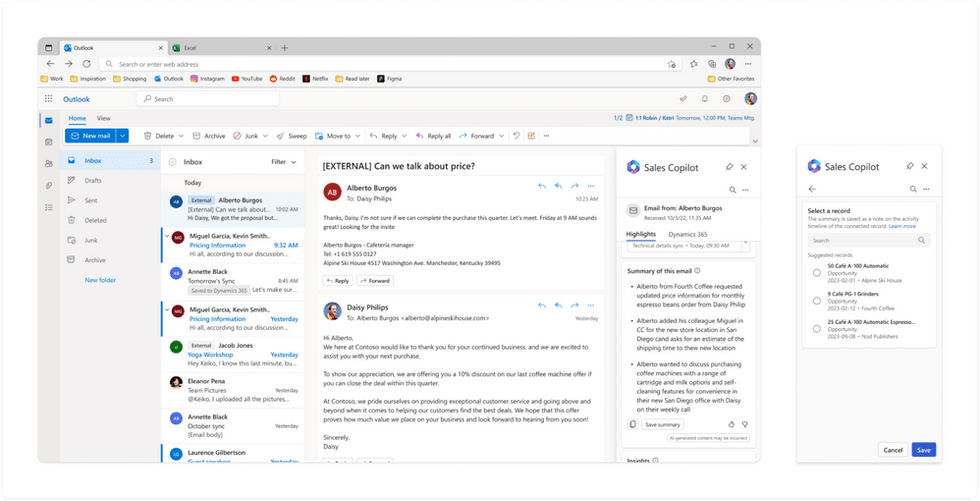Viewport: 980px width, 501px height.
Task: Open Jacob Jones Yoga Workshop email
Action: [233, 355]
